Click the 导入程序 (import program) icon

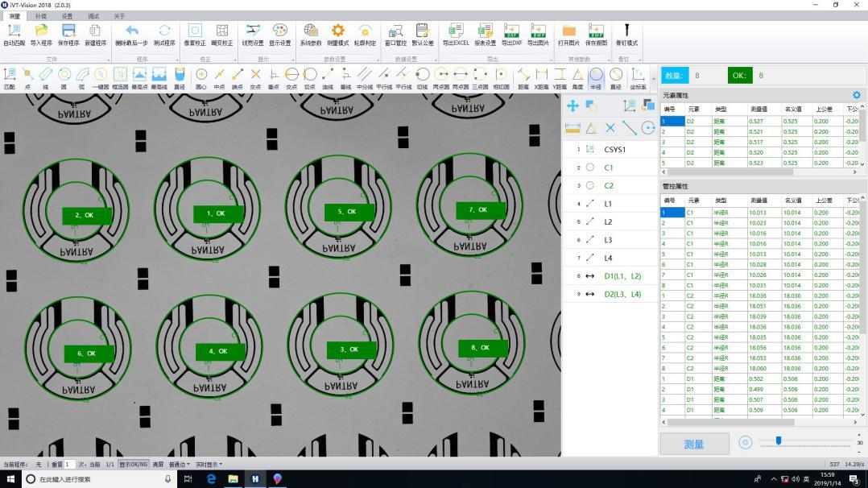click(41, 32)
